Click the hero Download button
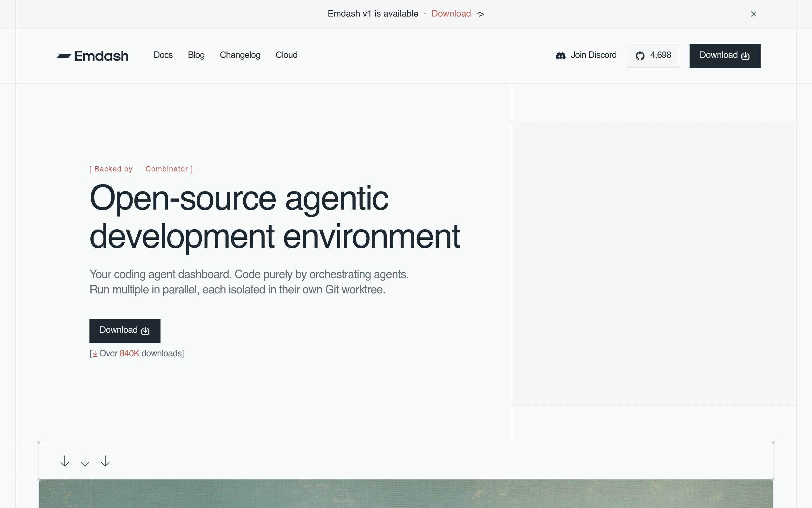Viewport: 812px width, 508px height. (x=125, y=331)
